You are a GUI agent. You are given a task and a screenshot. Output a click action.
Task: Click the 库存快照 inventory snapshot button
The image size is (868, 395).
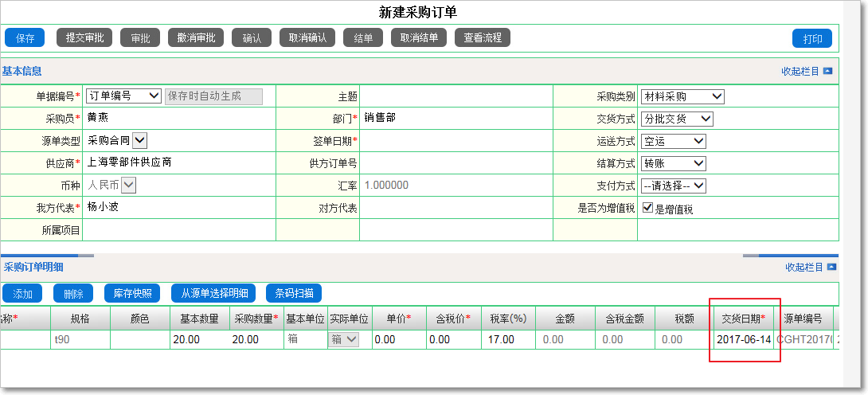(132, 293)
